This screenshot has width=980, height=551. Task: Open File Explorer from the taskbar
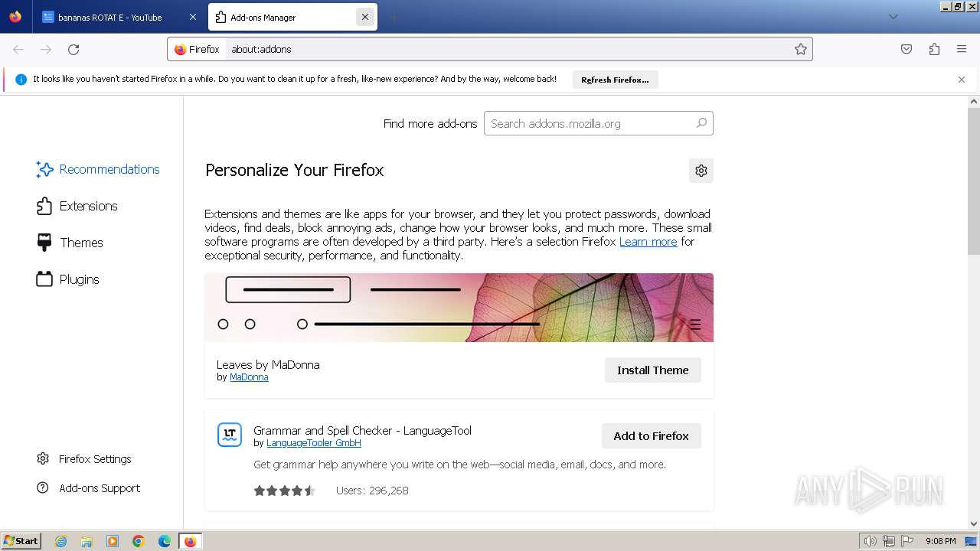(x=87, y=541)
